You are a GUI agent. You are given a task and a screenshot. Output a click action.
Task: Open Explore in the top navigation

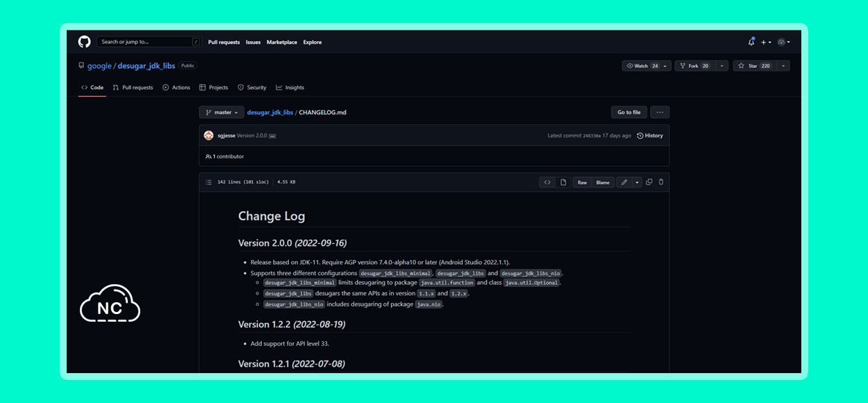[x=312, y=42]
